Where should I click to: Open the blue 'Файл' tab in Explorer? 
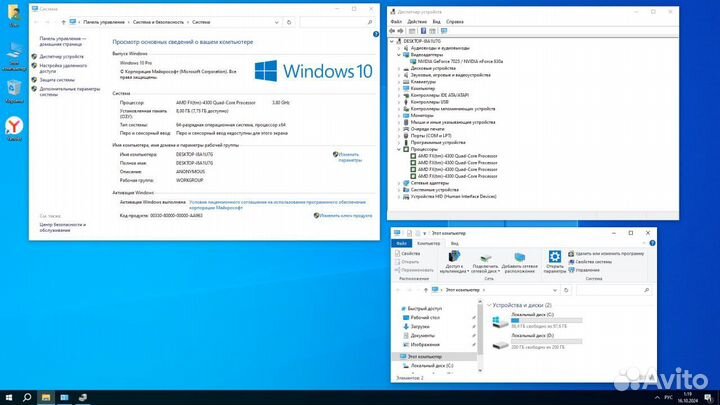click(x=402, y=243)
